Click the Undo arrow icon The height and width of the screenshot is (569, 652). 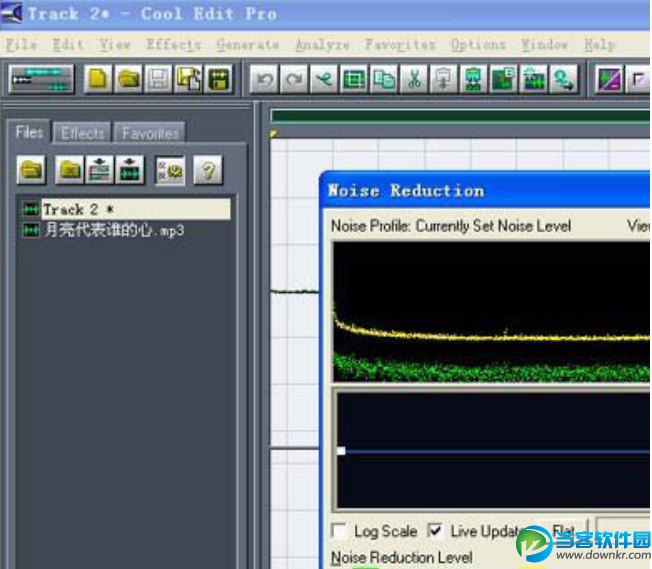click(263, 79)
